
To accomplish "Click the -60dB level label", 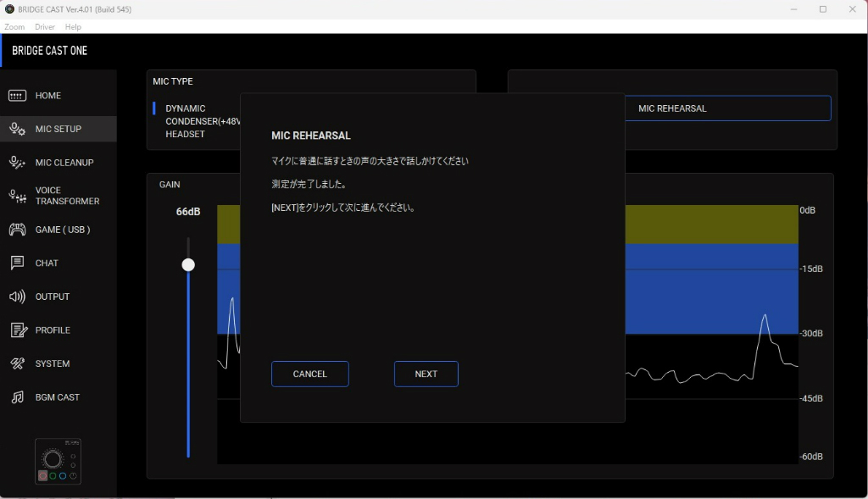I will pos(811,457).
